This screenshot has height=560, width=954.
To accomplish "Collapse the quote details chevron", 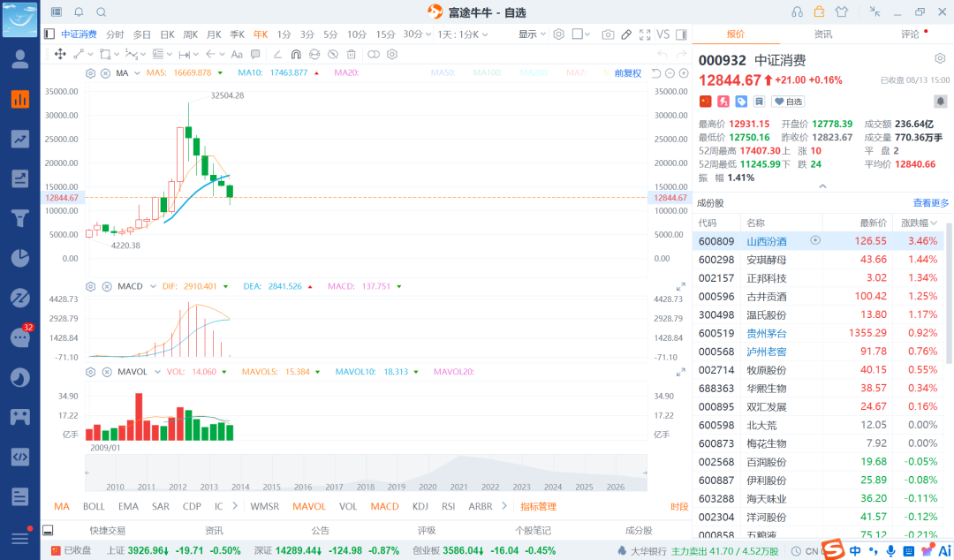I will (822, 186).
